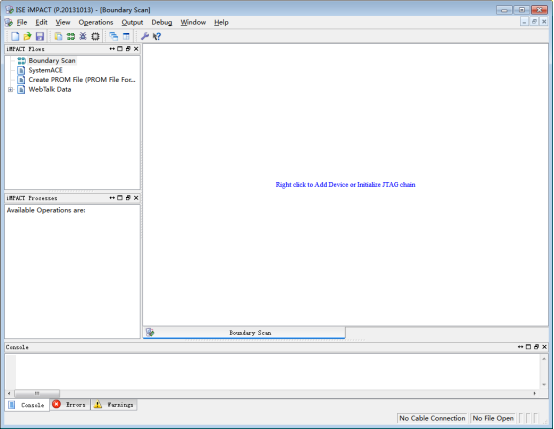Close the iMPACT Flows panel

tap(136, 49)
